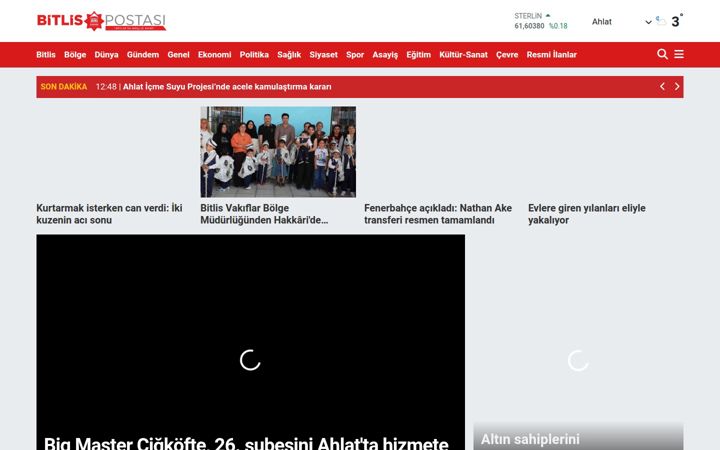
Task: Open Bitlis Vakıflar Bölge Müdürlüğünden article headline
Action: tap(264, 214)
